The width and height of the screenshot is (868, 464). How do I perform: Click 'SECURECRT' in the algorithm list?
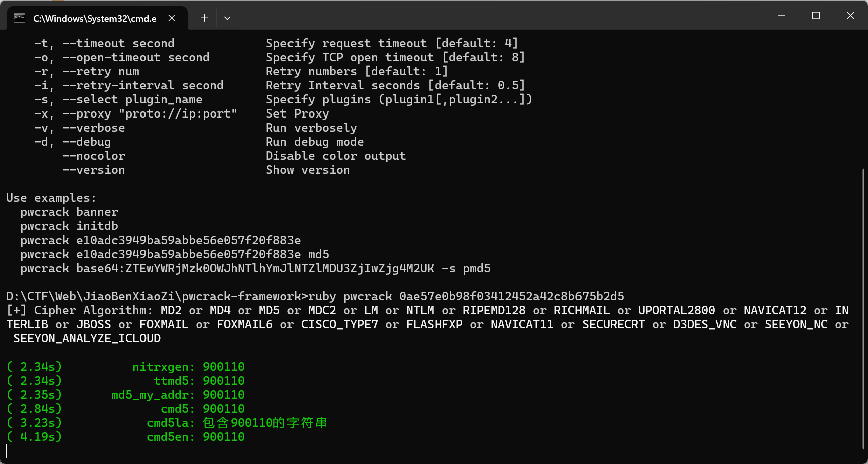coord(614,325)
